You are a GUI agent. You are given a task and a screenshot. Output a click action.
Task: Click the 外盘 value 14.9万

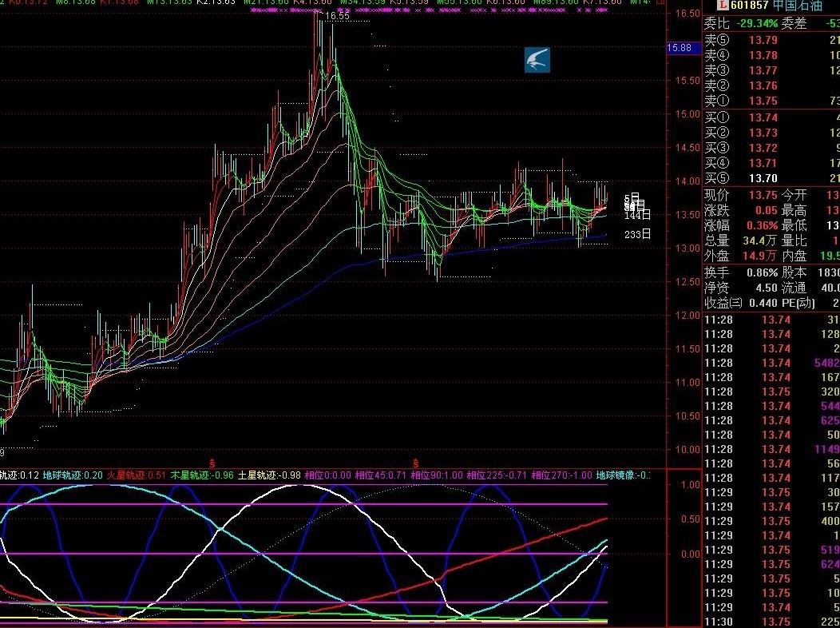761,256
